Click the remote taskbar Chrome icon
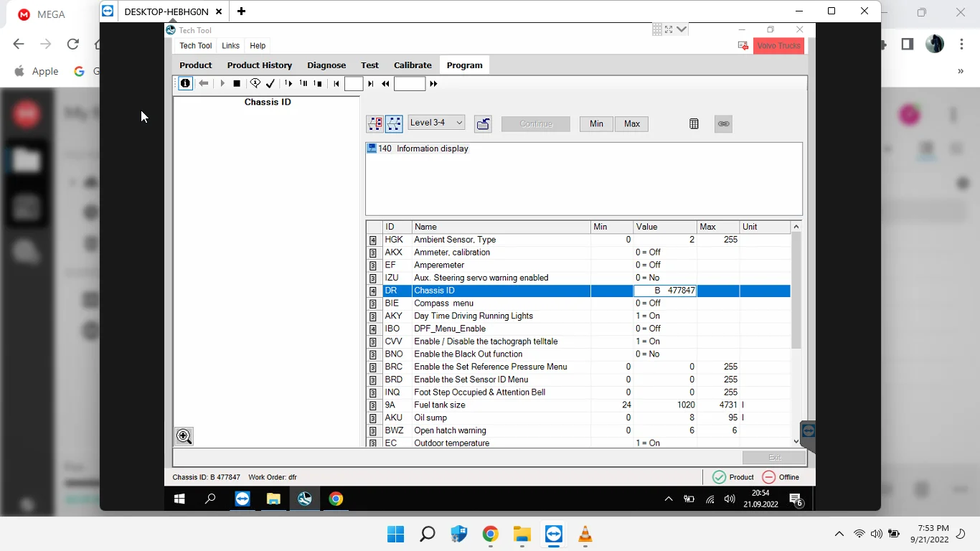The image size is (980, 551). 336,499
